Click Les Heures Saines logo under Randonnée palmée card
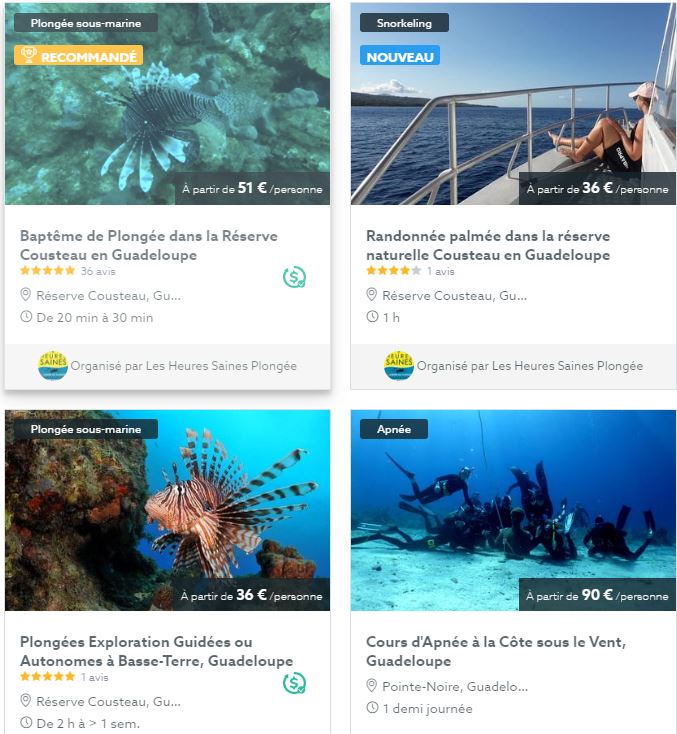 coord(399,365)
